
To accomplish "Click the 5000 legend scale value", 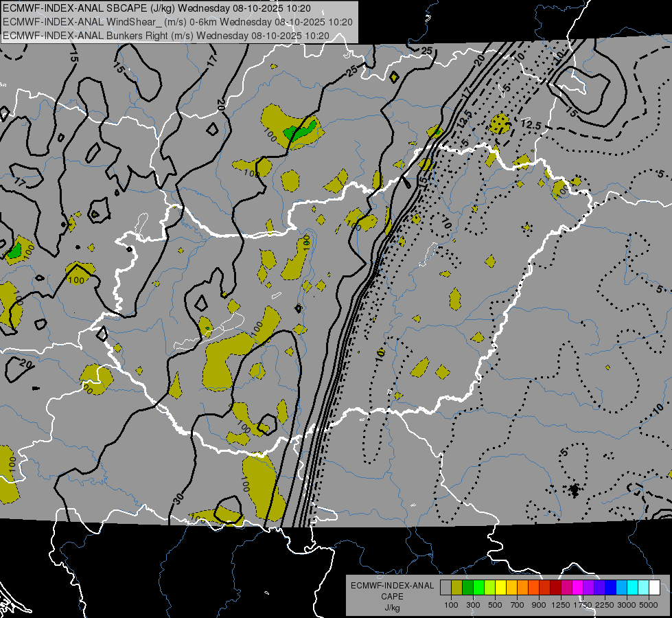I will pos(649,605).
